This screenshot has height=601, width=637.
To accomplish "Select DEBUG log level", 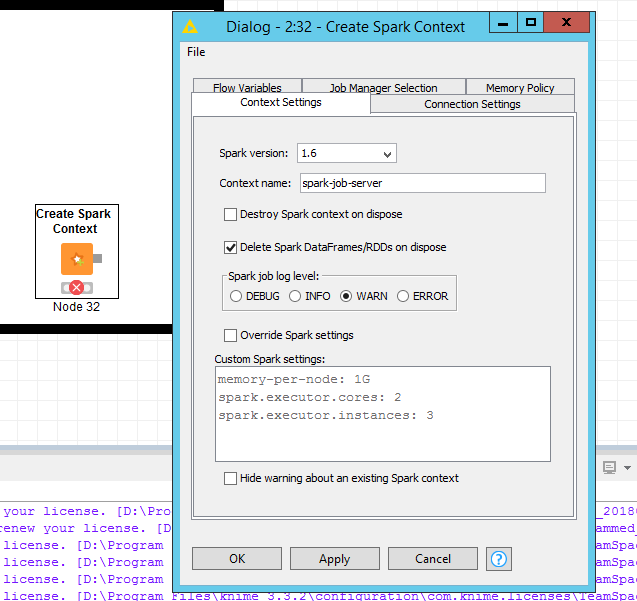I will pyautogui.click(x=236, y=296).
